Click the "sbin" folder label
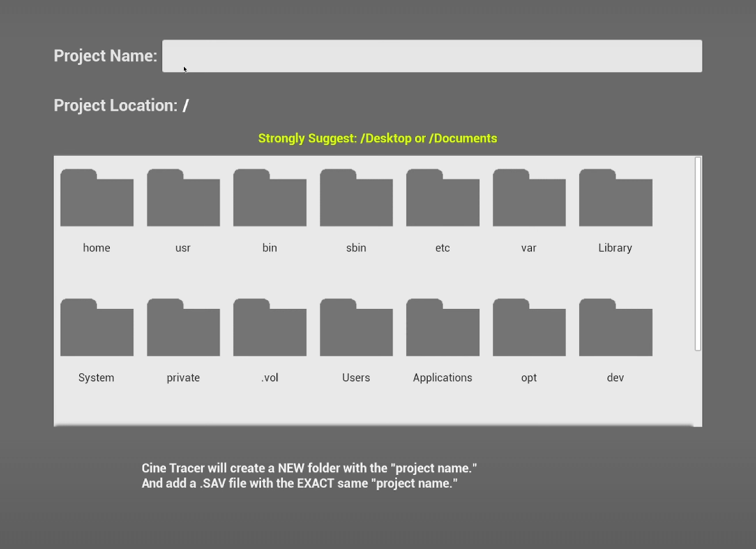 356,248
